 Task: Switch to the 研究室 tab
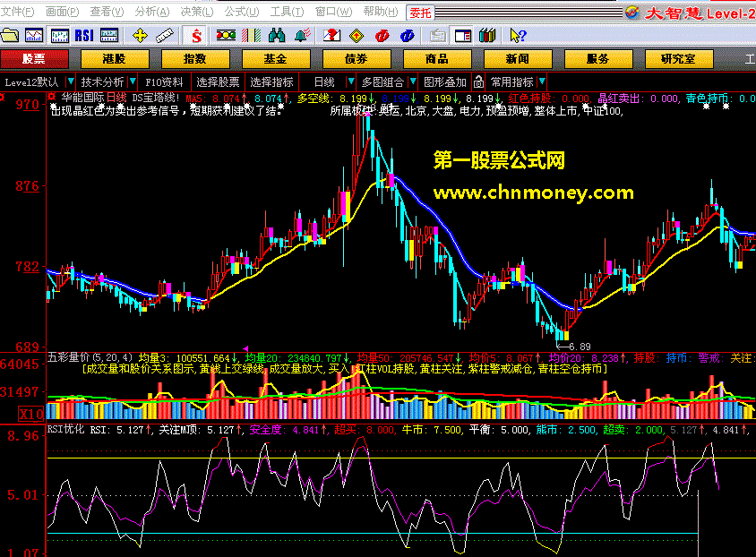(x=678, y=59)
